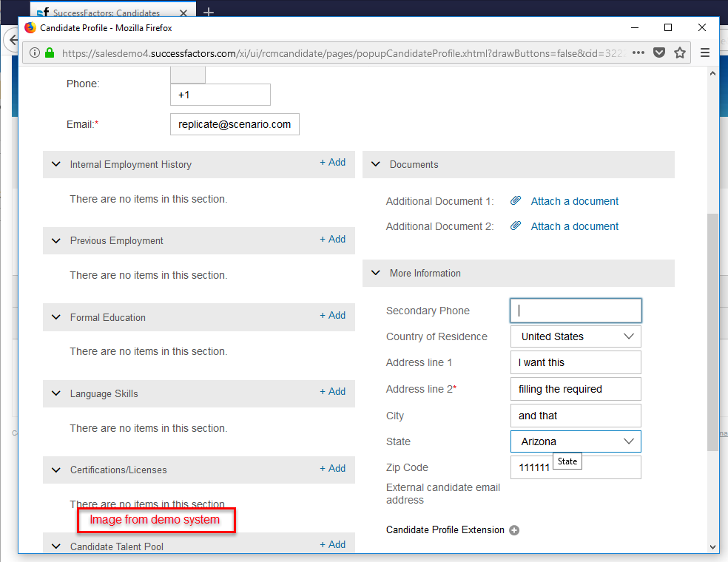Click the Candidate Profile Extension label
The height and width of the screenshot is (562, 728).
pos(445,530)
